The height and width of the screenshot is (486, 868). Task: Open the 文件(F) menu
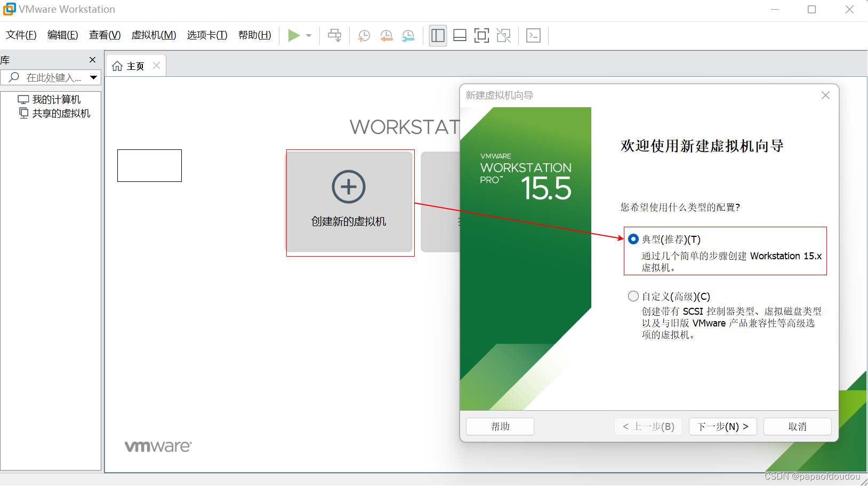(21, 35)
